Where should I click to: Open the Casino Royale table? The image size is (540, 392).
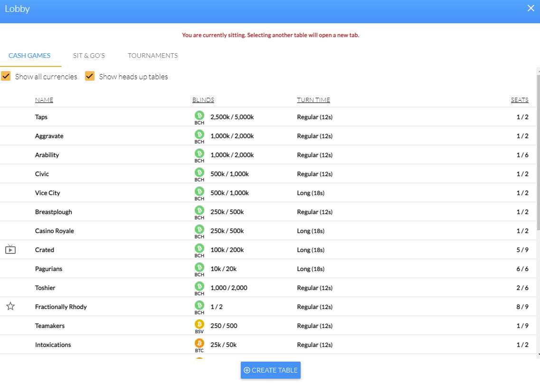pos(55,231)
